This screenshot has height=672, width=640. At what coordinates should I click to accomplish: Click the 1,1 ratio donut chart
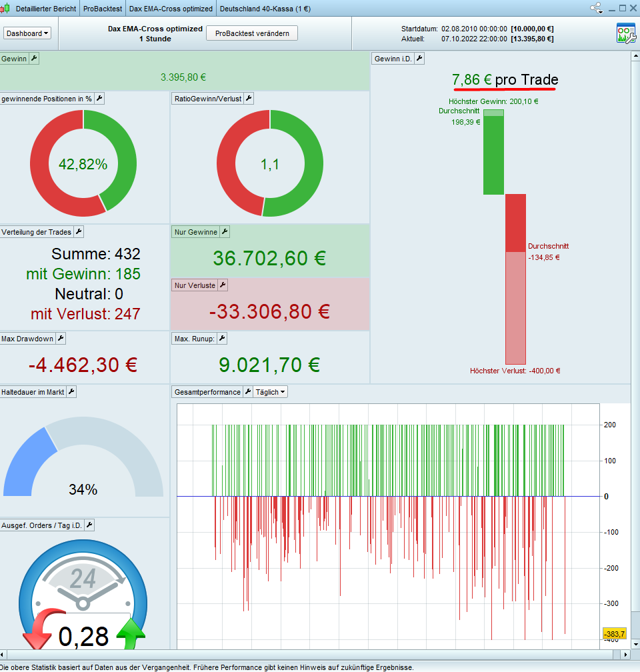pyautogui.click(x=269, y=163)
